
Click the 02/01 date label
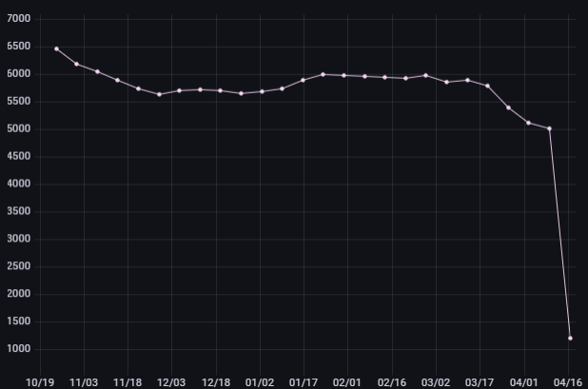pyautogui.click(x=347, y=382)
